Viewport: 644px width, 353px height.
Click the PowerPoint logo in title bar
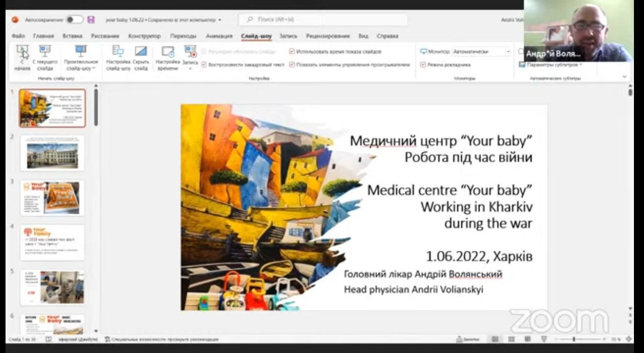15,20
